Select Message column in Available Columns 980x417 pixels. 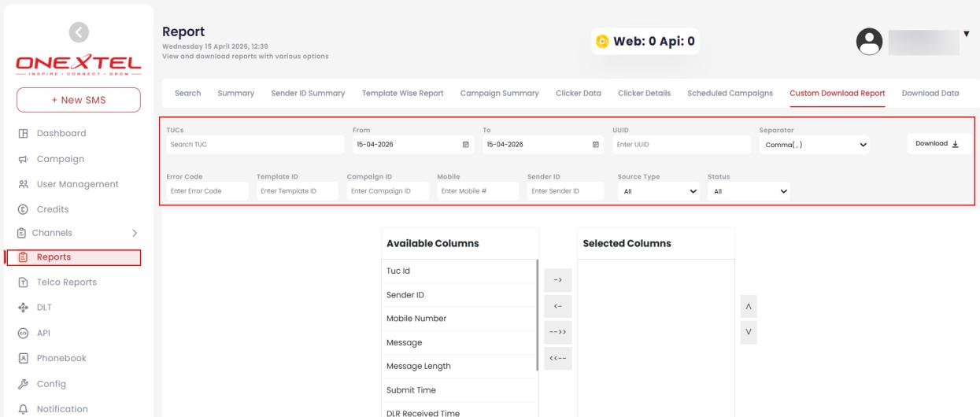coord(458,343)
